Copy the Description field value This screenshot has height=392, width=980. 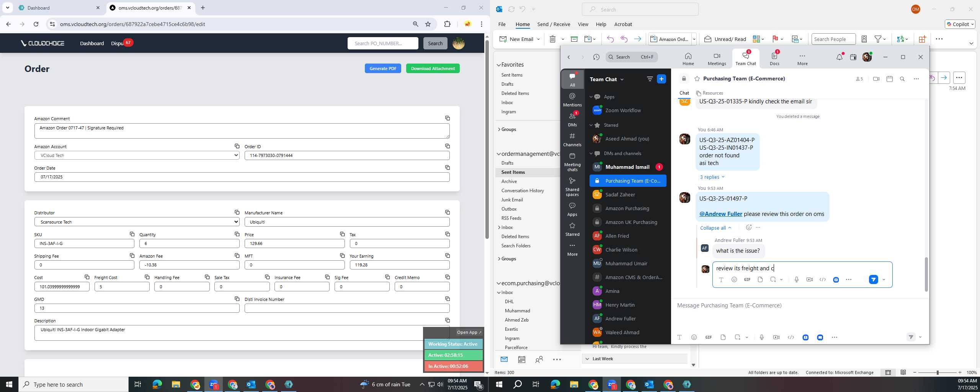tap(448, 320)
